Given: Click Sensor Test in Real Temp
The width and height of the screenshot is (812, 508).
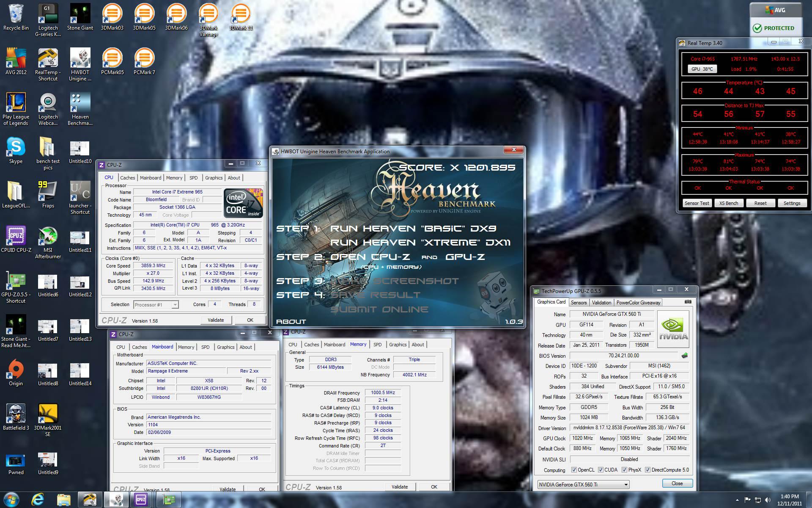Looking at the screenshot, I should (x=697, y=203).
